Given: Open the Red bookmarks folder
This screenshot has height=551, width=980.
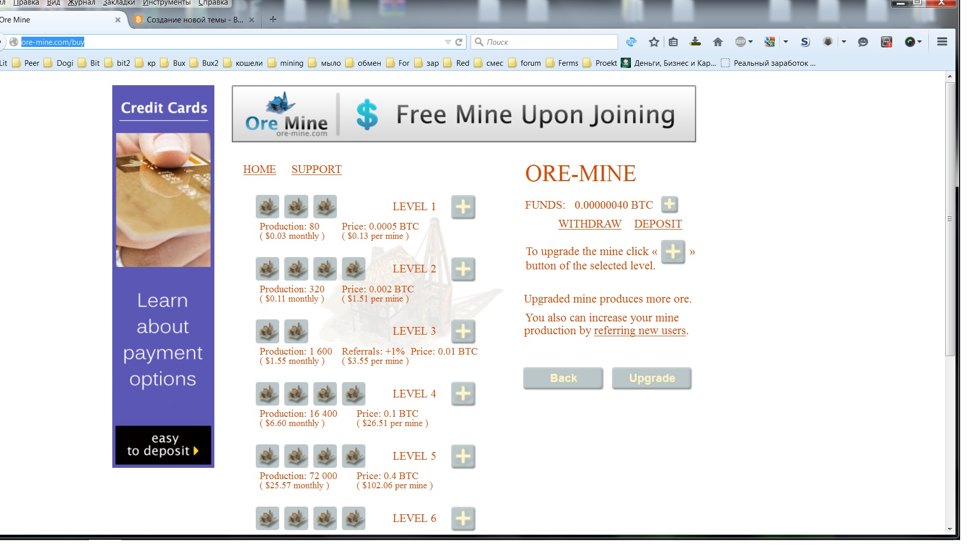Looking at the screenshot, I should (457, 63).
